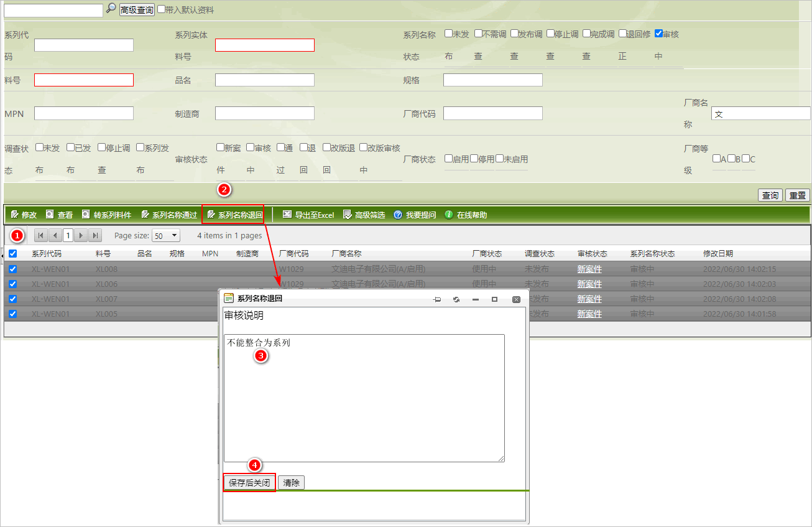Click the 厂商代码 input field
This screenshot has height=527, width=812.
(x=493, y=113)
